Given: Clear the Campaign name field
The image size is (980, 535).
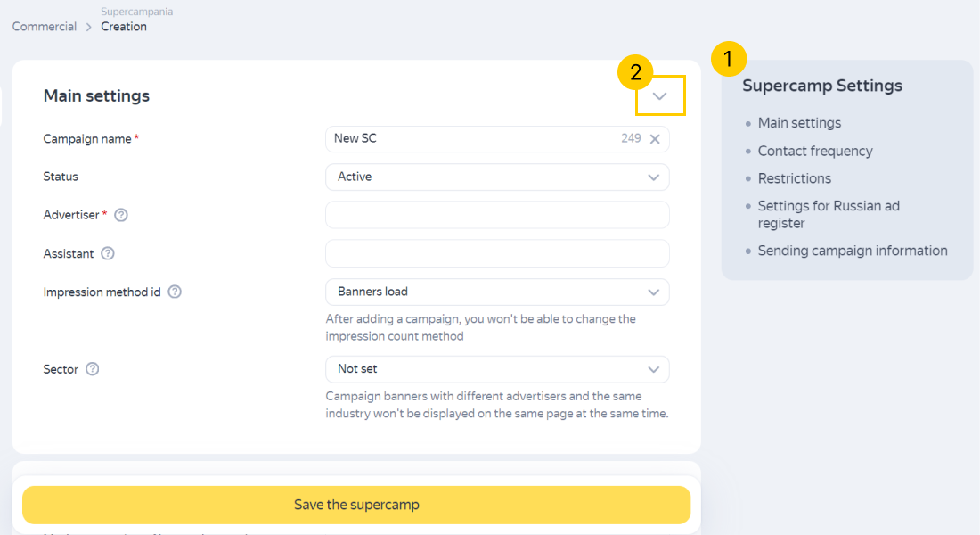Looking at the screenshot, I should click(655, 139).
